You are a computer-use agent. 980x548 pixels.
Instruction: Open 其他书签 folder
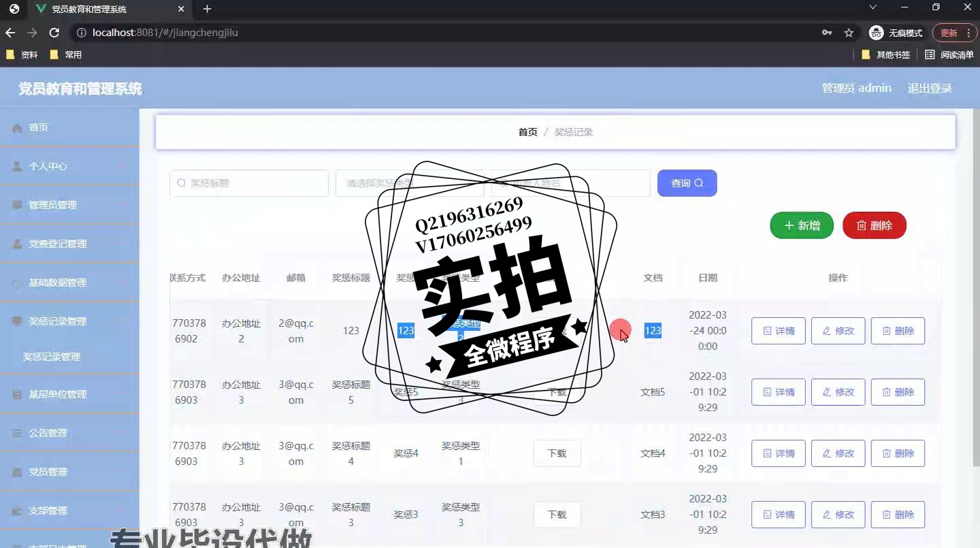pos(886,54)
